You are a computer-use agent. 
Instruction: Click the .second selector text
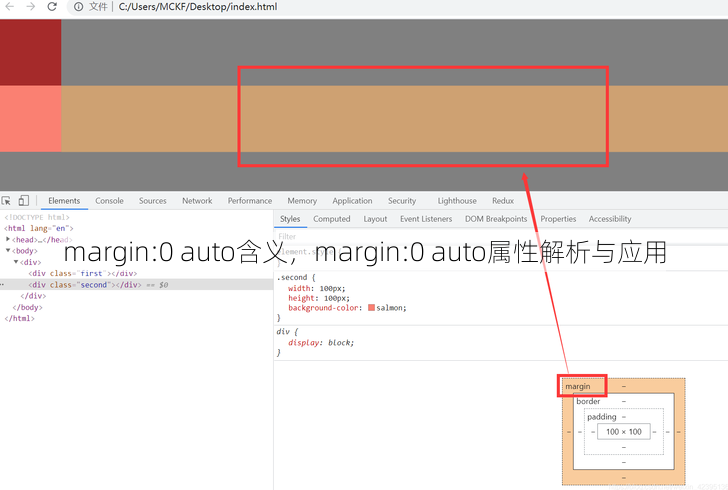pyautogui.click(x=292, y=277)
